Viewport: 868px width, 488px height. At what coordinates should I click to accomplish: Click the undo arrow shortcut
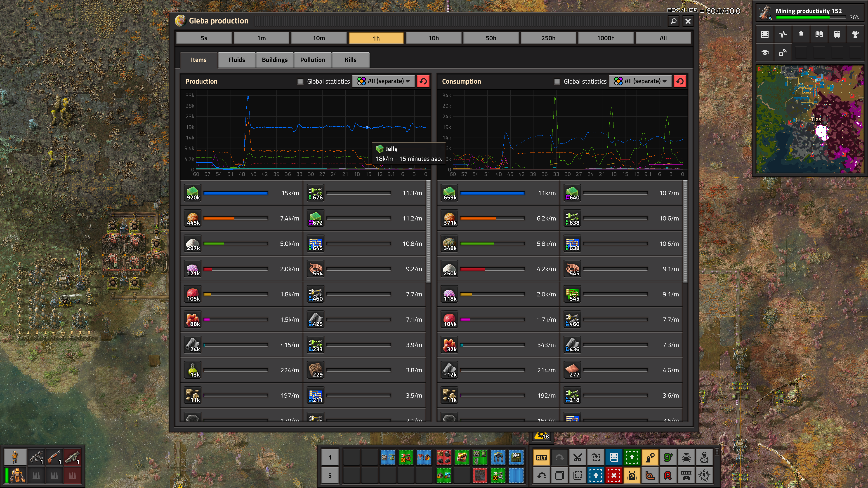coord(542,476)
